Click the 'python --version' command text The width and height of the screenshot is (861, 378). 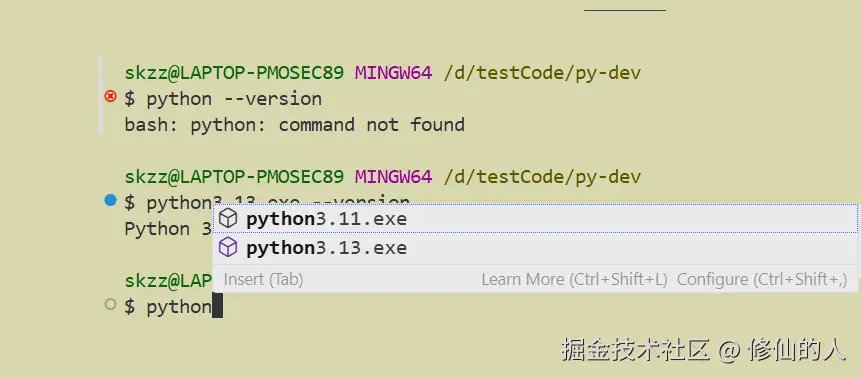pos(234,99)
